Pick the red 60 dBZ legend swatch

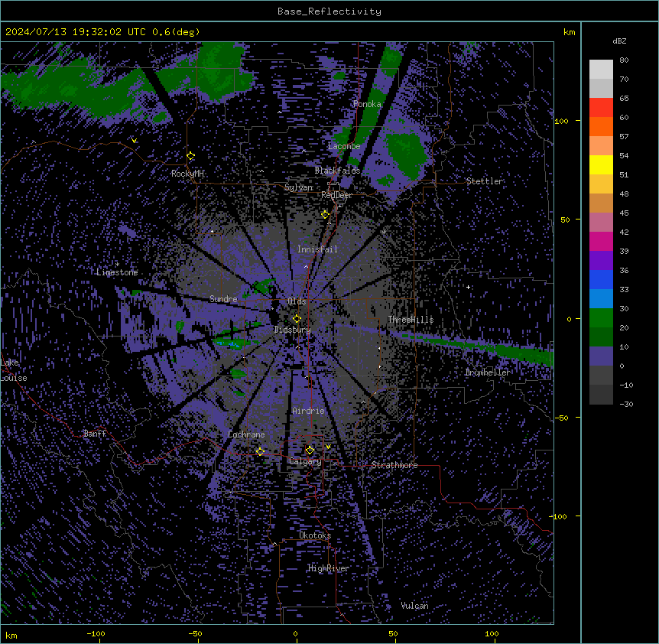[601, 107]
